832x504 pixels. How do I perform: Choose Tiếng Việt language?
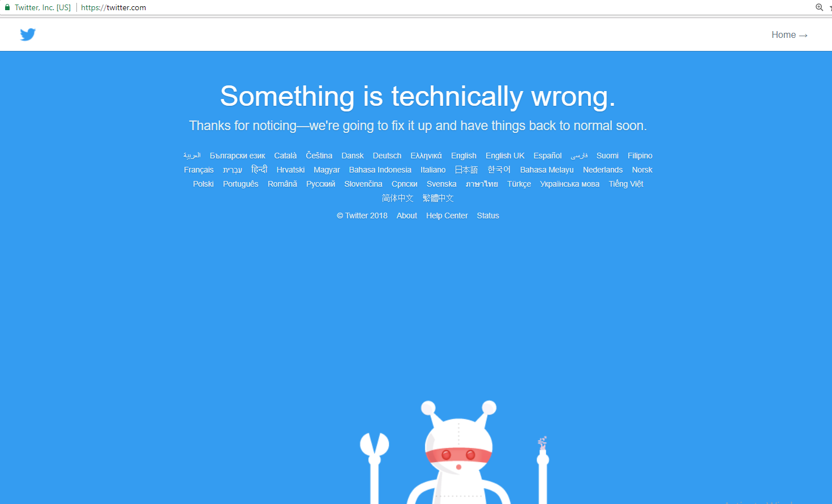pos(626,184)
